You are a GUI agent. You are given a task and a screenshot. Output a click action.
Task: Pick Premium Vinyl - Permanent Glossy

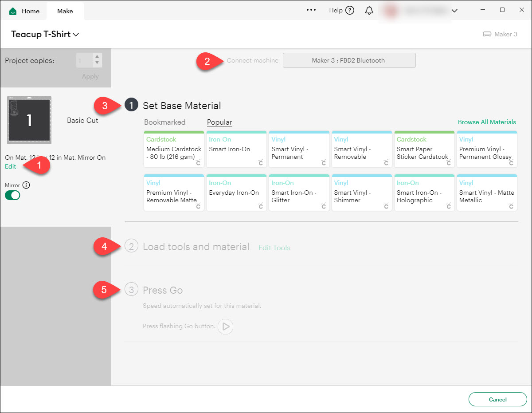(487, 149)
